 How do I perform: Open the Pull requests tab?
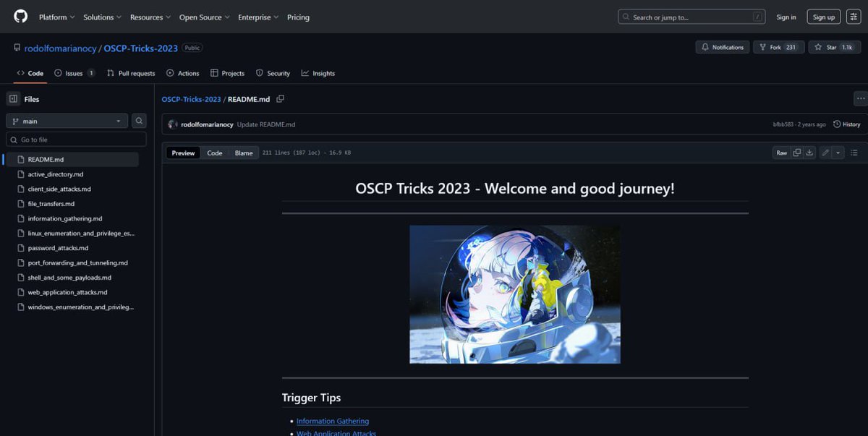(x=131, y=73)
